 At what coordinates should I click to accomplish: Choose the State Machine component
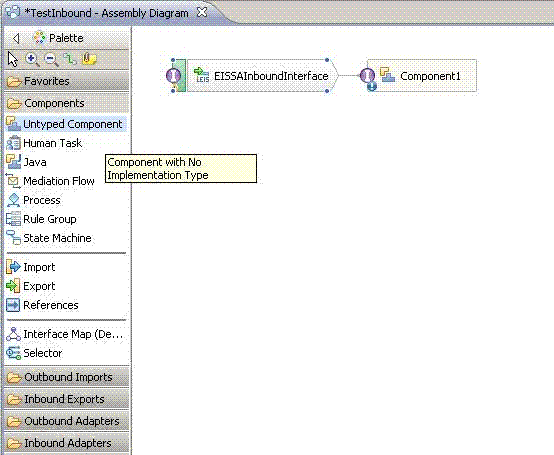tap(49, 238)
